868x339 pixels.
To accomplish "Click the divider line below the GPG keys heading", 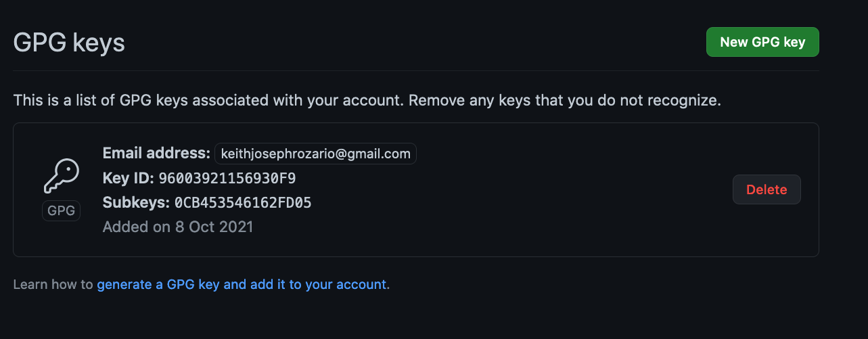I will tap(416, 70).
